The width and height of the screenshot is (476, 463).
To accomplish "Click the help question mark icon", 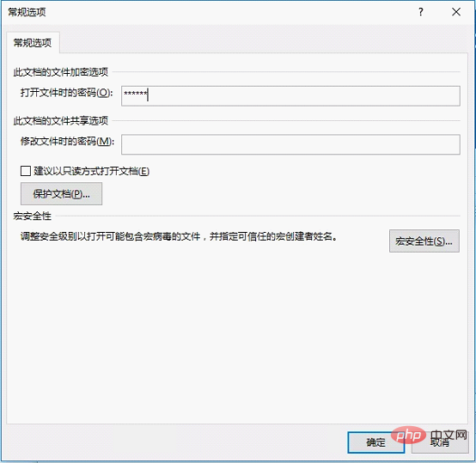I will pyautogui.click(x=421, y=12).
